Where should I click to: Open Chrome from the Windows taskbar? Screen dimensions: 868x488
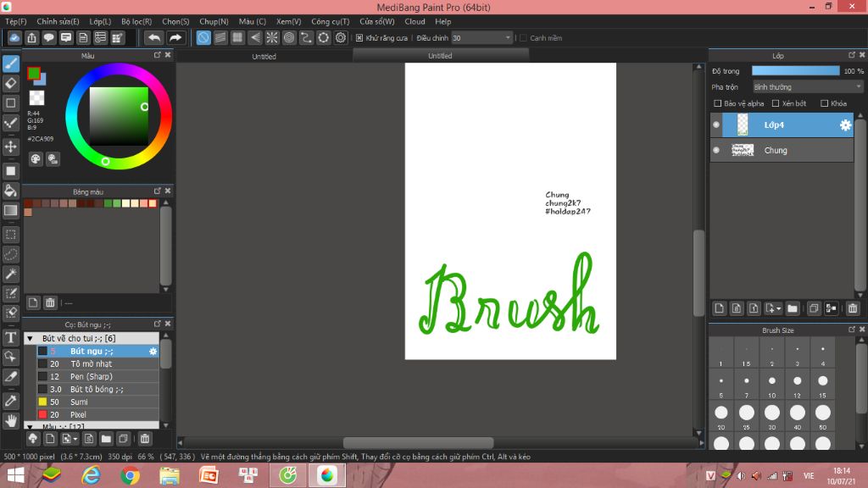[x=130, y=475]
